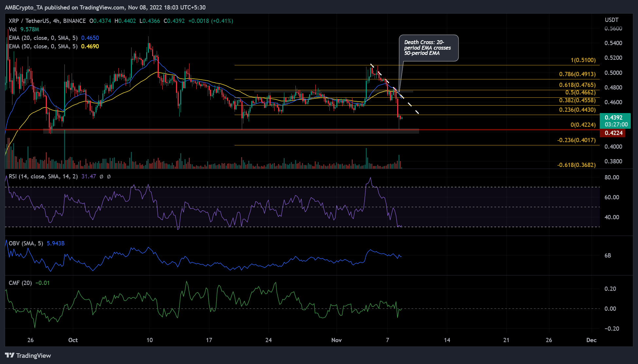This screenshot has width=638, height=364.
Task: Click the '17' date on the time axis
Action: [x=209, y=340]
